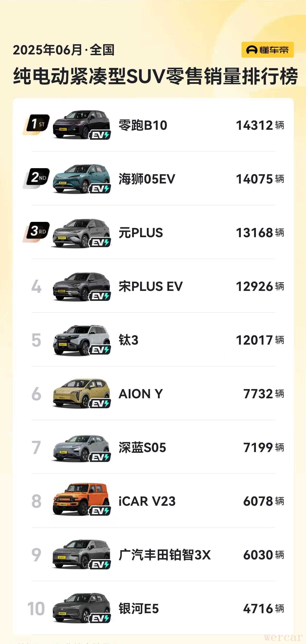Click the 7732 辆 sales figure

pos(263,394)
